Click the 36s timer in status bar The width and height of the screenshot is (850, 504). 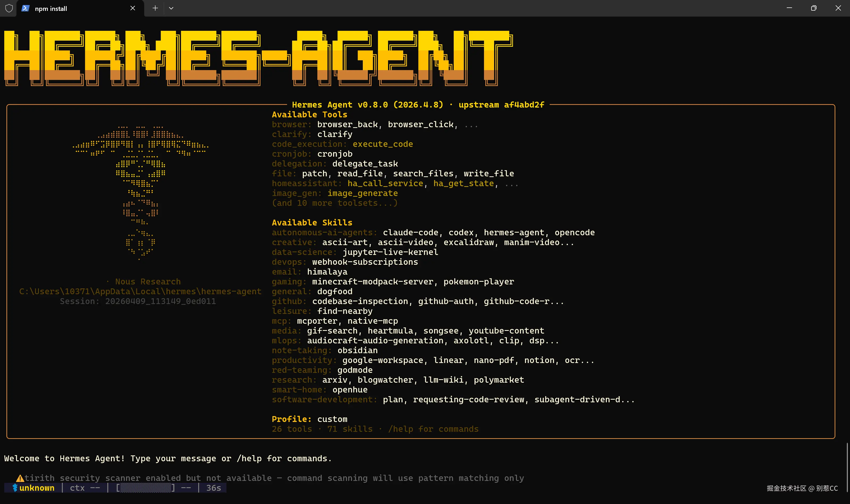pos(213,488)
